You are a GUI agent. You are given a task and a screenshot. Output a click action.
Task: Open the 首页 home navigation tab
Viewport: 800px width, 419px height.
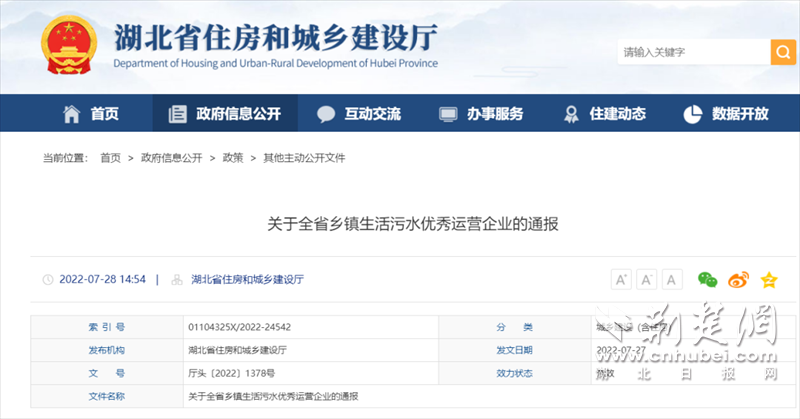tap(91, 113)
